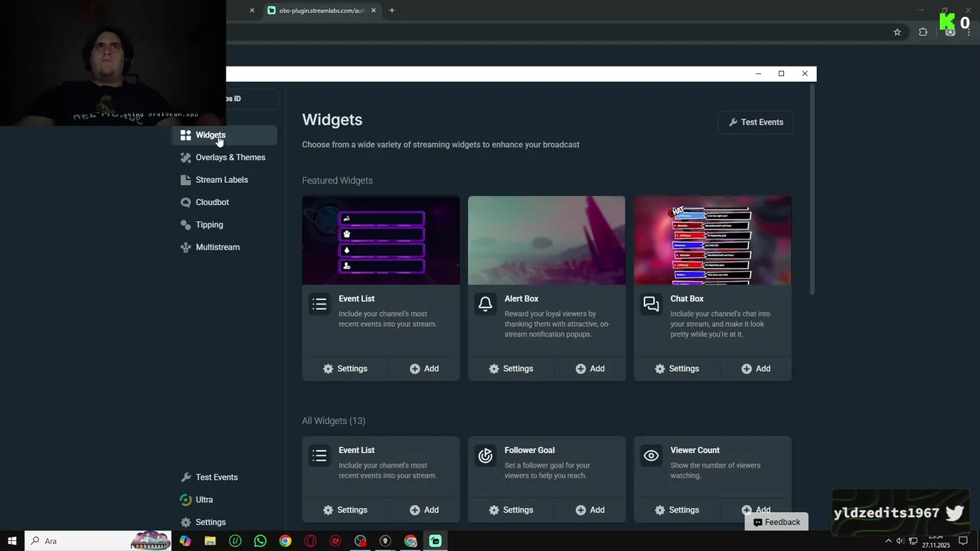Image resolution: width=980 pixels, height=551 pixels.
Task: Click the Alert Box preview thumbnail
Action: click(x=547, y=240)
